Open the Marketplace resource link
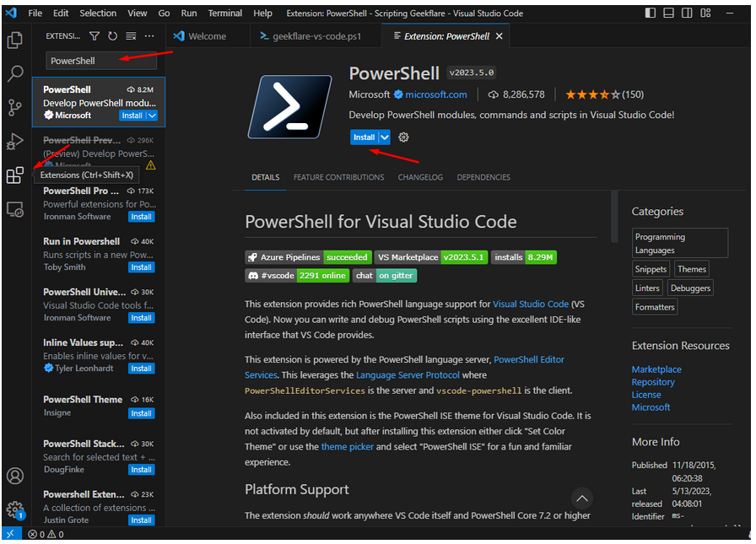This screenshot has height=544, width=756. pos(656,369)
